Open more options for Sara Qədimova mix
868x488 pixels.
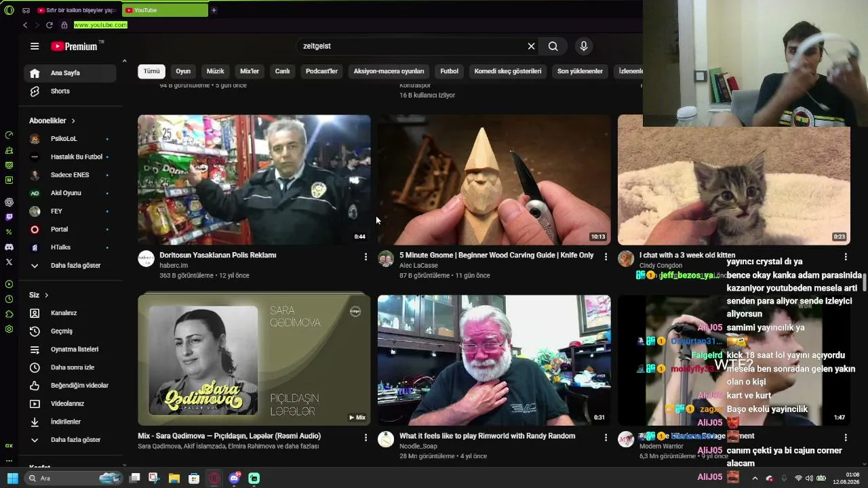(x=366, y=438)
